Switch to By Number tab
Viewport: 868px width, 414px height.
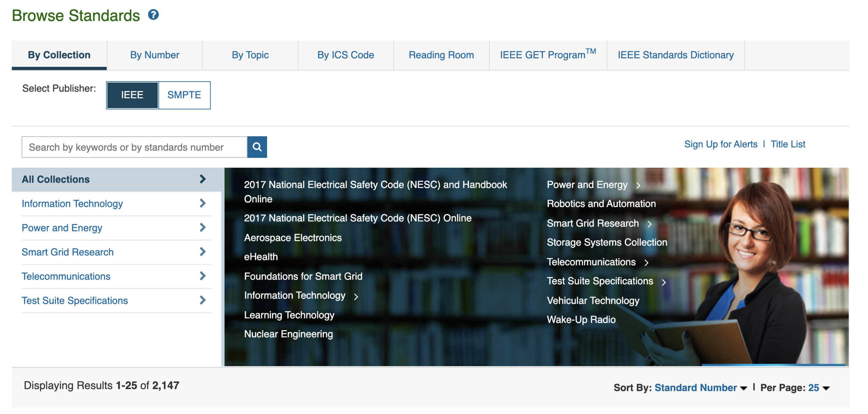point(155,55)
